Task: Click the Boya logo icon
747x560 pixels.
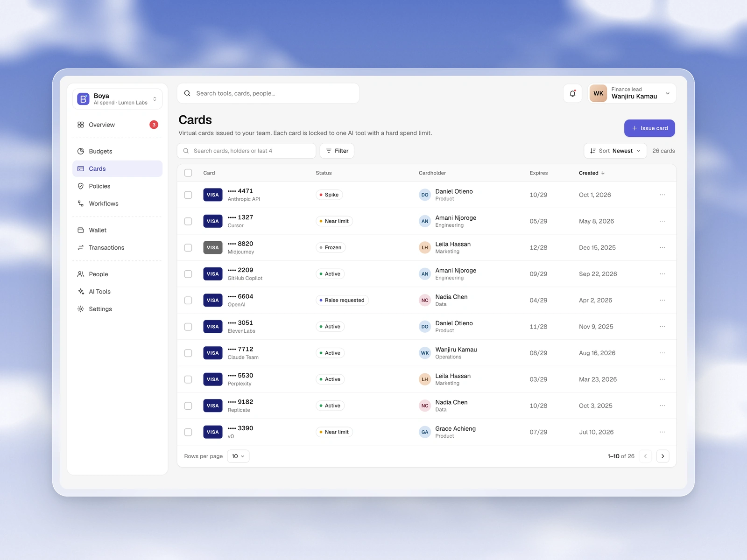Action: [83, 99]
